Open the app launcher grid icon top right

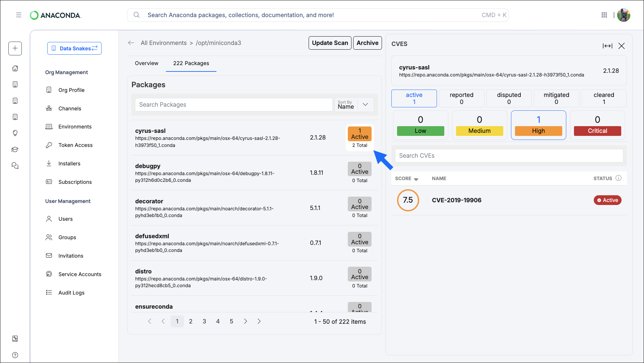pos(604,15)
